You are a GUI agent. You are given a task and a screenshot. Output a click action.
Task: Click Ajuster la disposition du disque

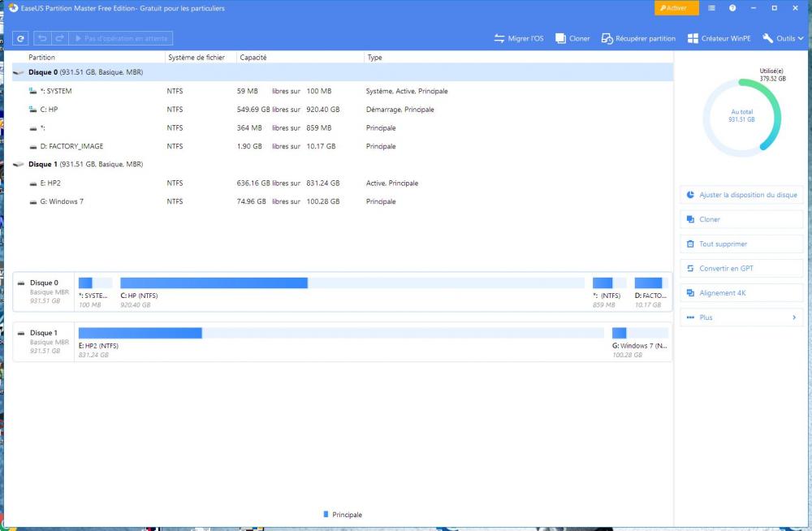[x=741, y=195]
